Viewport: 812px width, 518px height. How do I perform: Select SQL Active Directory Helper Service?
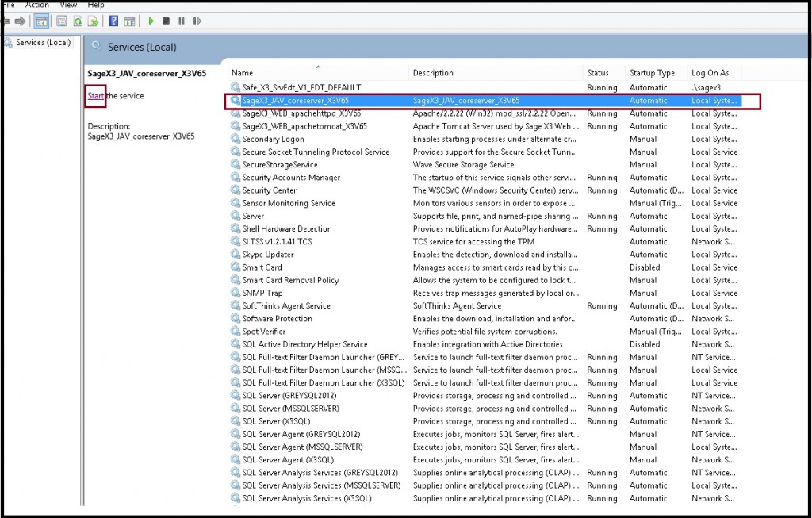(305, 344)
